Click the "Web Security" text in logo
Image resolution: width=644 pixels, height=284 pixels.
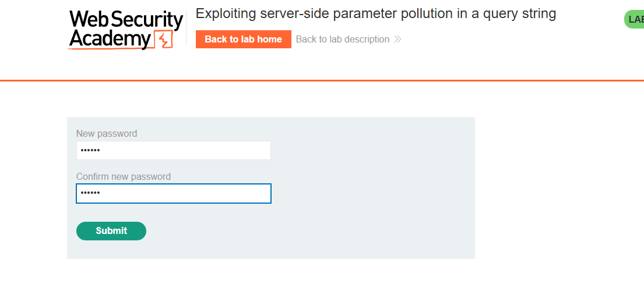click(126, 20)
